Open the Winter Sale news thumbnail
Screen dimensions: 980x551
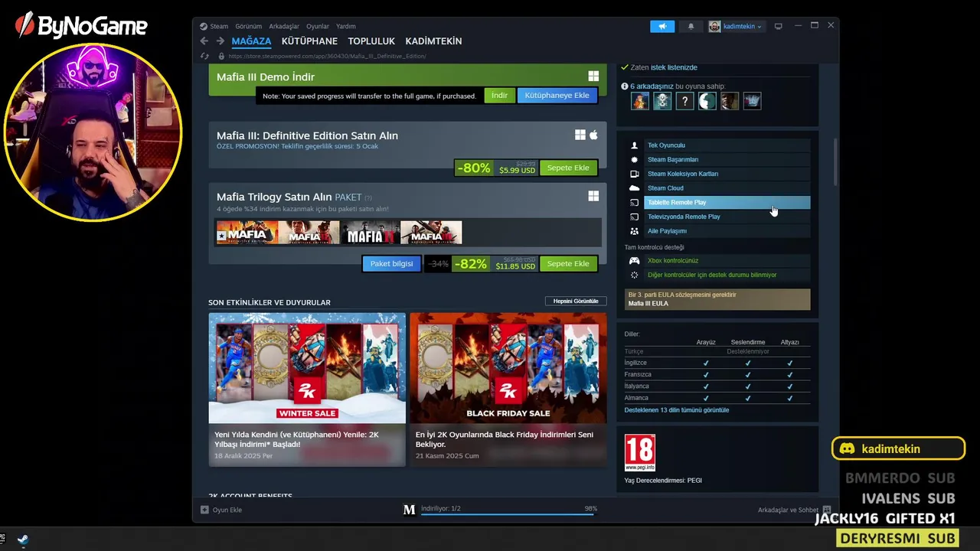click(x=307, y=368)
